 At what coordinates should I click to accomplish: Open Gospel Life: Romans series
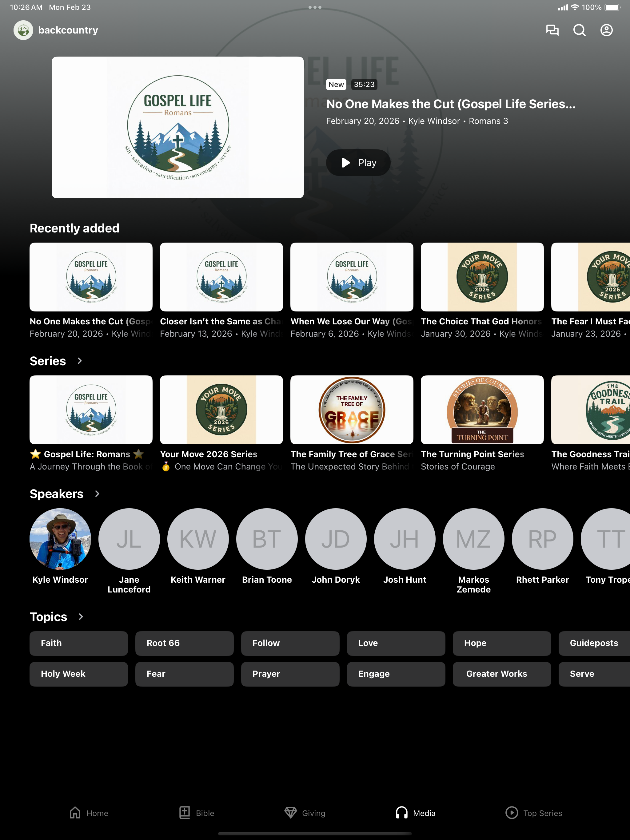pos(91,423)
